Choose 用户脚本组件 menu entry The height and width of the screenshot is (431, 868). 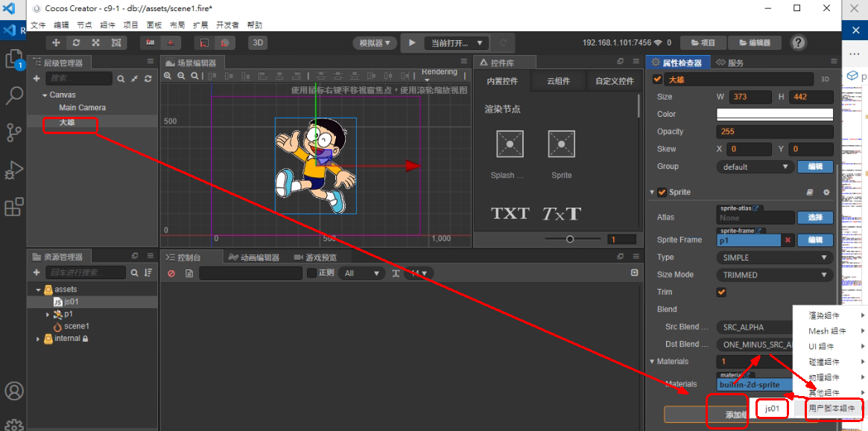coord(832,409)
